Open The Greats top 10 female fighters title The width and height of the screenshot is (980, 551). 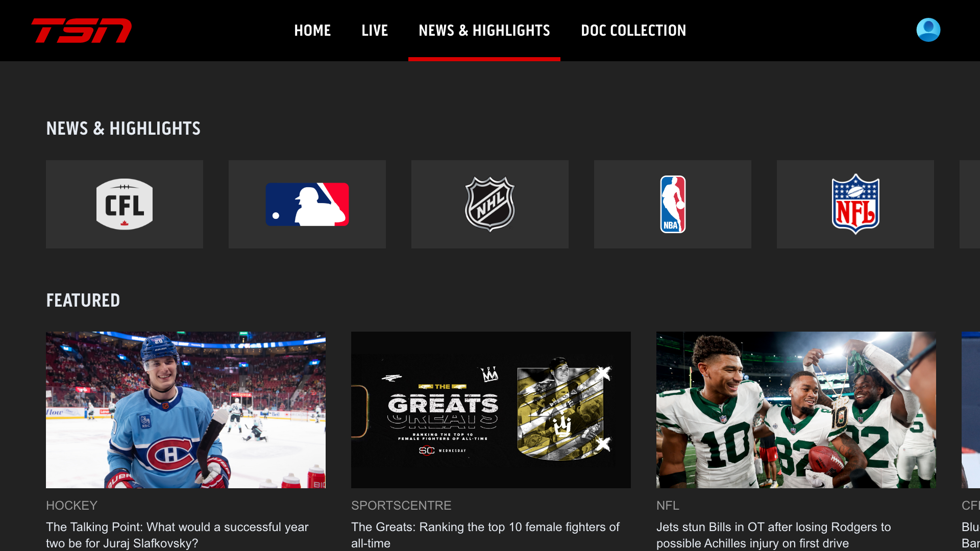(485, 535)
